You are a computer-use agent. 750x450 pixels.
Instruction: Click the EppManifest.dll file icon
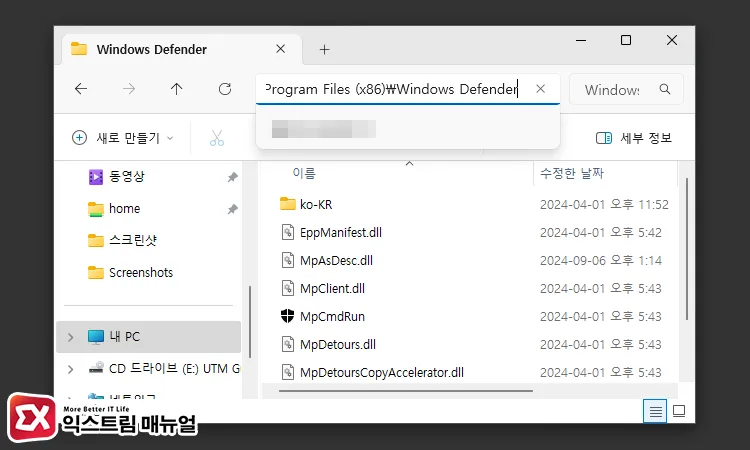click(287, 232)
